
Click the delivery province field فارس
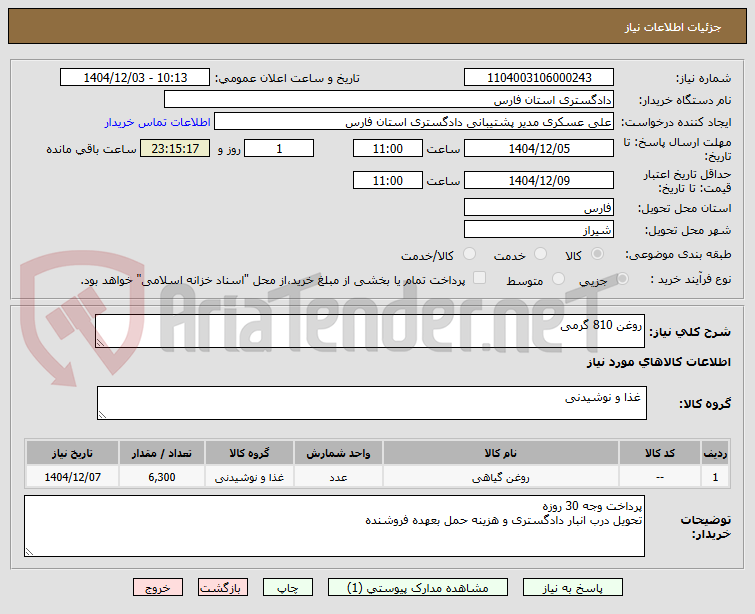pos(539,208)
